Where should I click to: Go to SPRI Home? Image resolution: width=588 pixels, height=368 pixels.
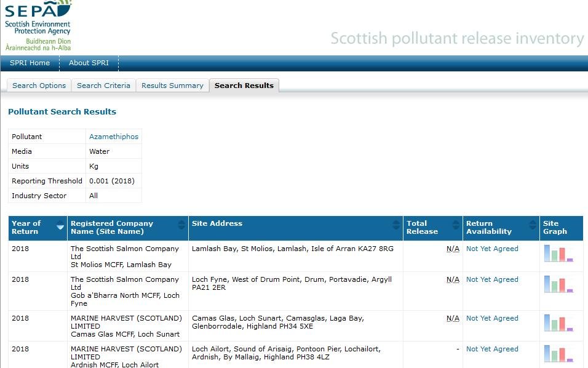pos(30,63)
